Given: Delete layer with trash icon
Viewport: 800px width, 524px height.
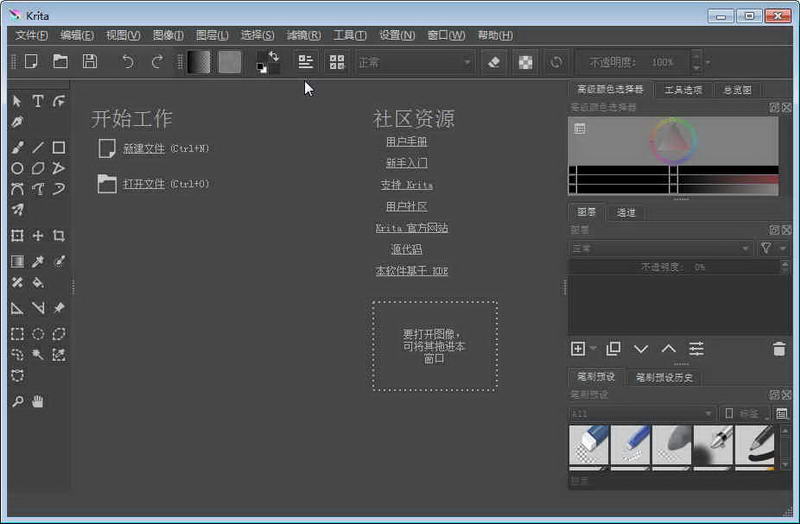Looking at the screenshot, I should point(779,349).
